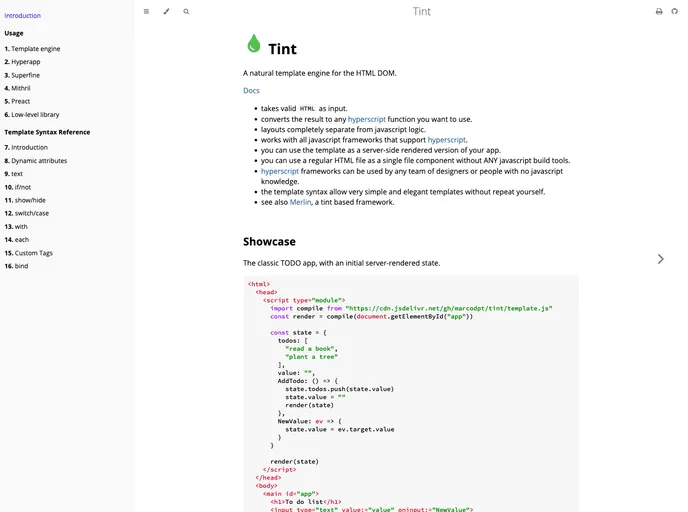Open chapter 4. Mithril
Viewport: 688px width, 512px height.
coord(18,88)
